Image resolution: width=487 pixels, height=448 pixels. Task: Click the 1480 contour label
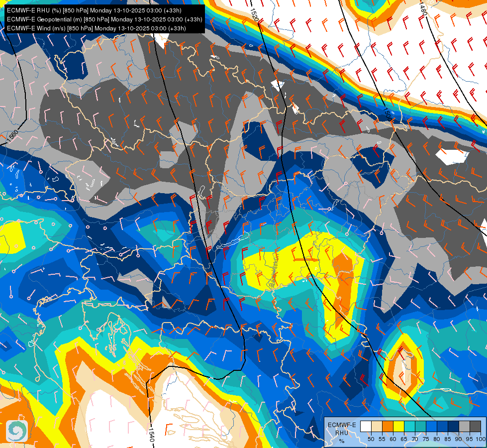click(423, 8)
